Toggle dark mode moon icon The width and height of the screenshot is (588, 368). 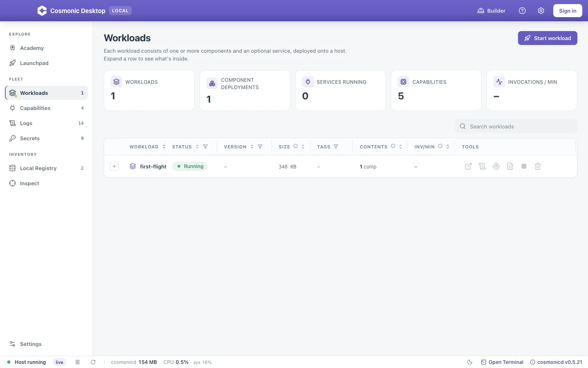470,362
